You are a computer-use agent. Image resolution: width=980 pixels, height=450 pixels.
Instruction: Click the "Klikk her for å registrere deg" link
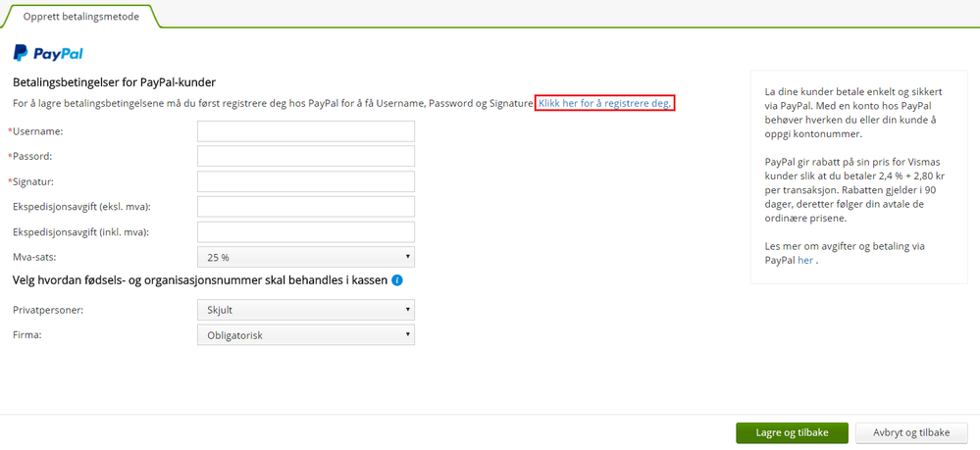(x=604, y=104)
